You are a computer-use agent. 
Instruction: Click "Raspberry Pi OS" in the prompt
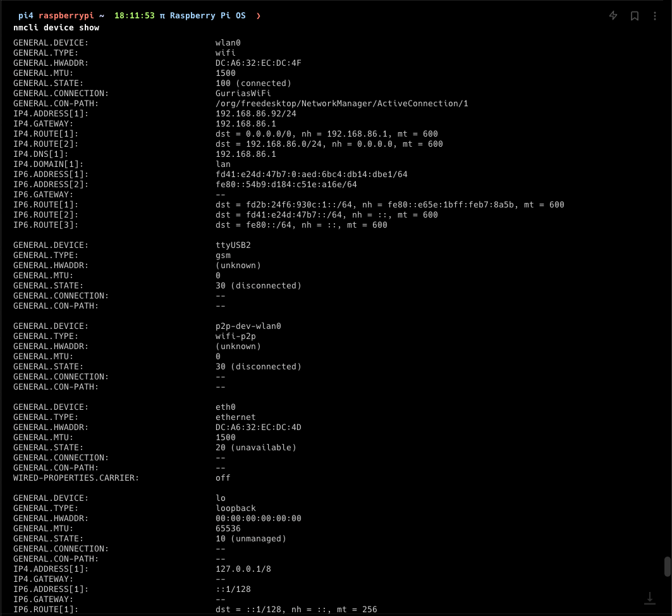pyautogui.click(x=208, y=16)
